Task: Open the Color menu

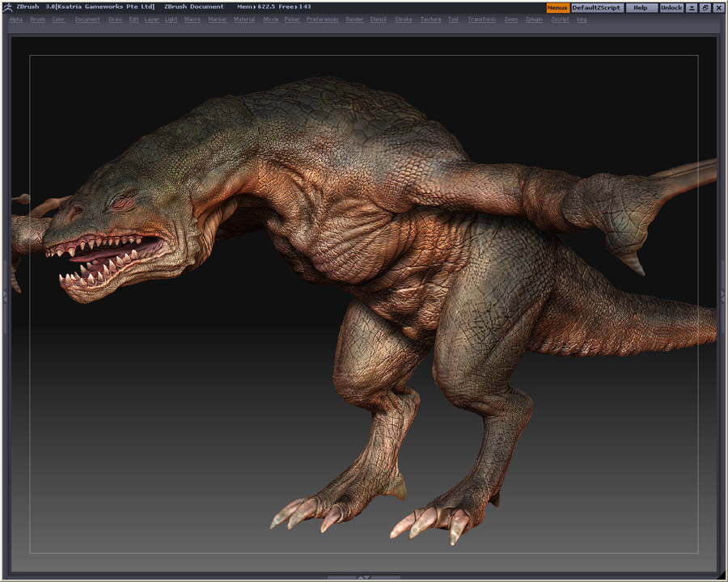Action: (x=58, y=19)
